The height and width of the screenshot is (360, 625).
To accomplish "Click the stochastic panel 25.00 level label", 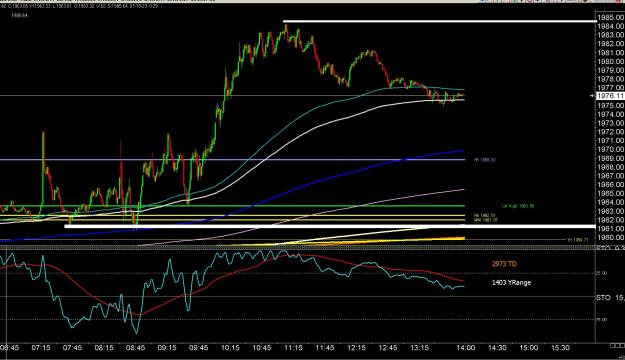I will tap(602, 273).
